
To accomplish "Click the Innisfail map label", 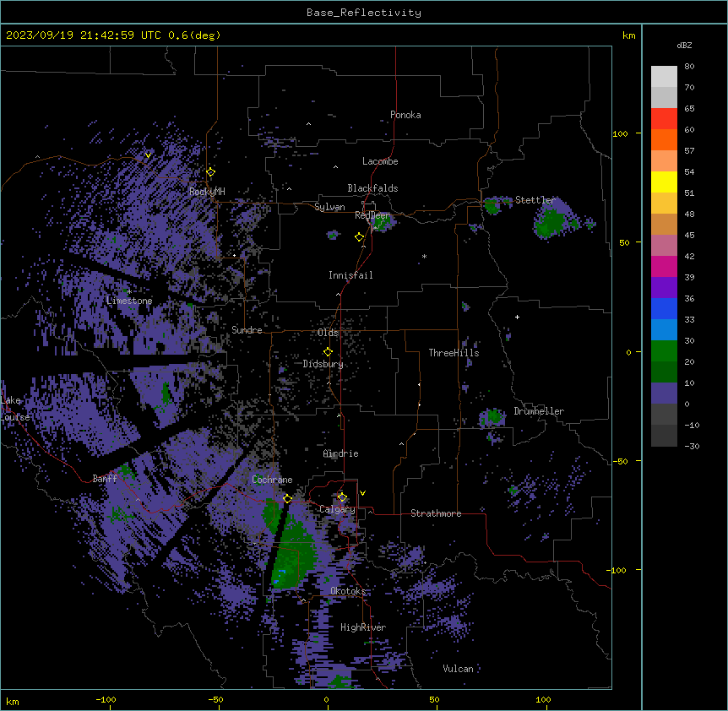I will click(350, 275).
